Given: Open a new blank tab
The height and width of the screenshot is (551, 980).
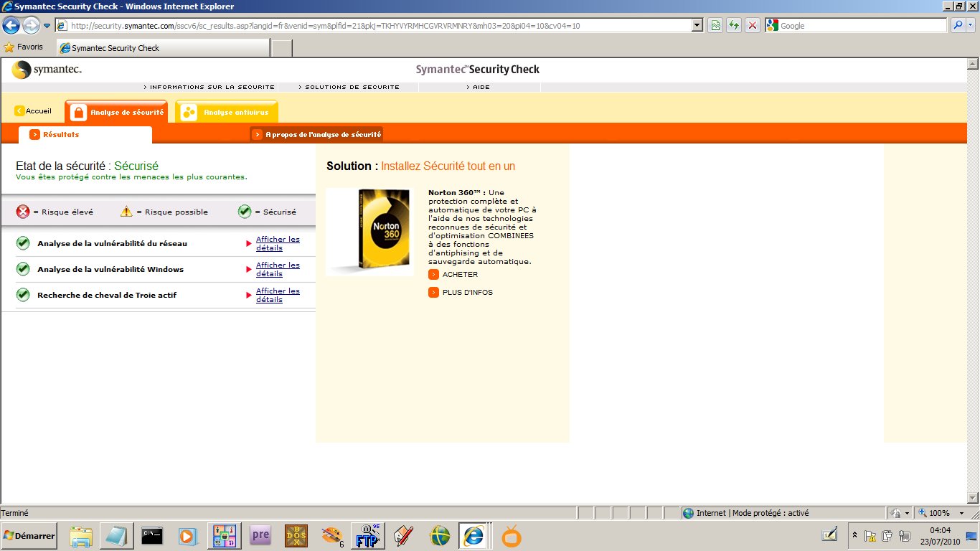Looking at the screenshot, I should 282,48.
